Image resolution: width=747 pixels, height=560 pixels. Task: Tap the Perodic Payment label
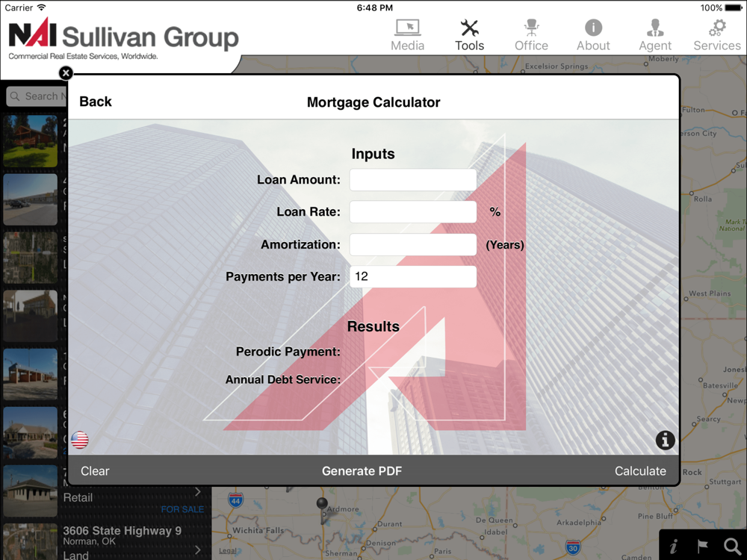pyautogui.click(x=288, y=352)
